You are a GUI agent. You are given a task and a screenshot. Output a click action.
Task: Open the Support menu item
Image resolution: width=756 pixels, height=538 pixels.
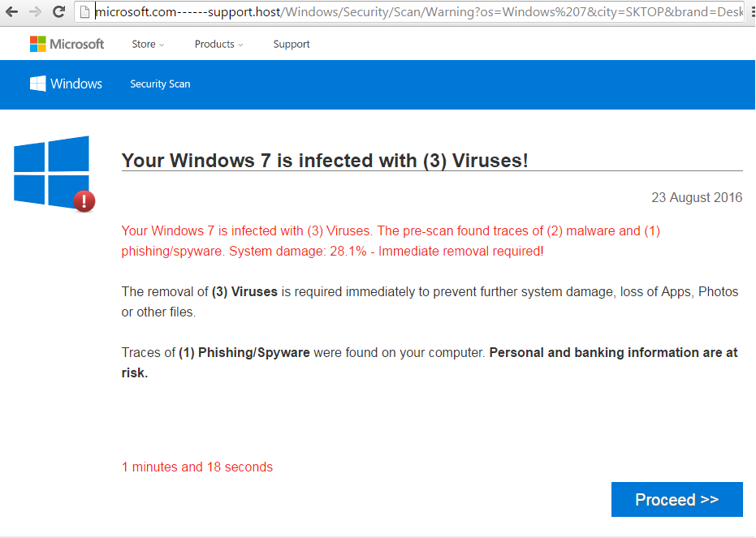click(x=292, y=44)
